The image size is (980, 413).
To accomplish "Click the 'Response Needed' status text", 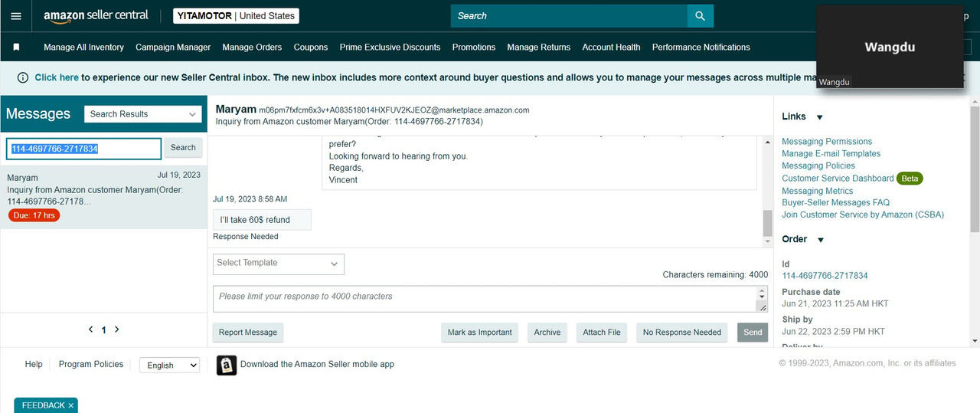I will 246,237.
